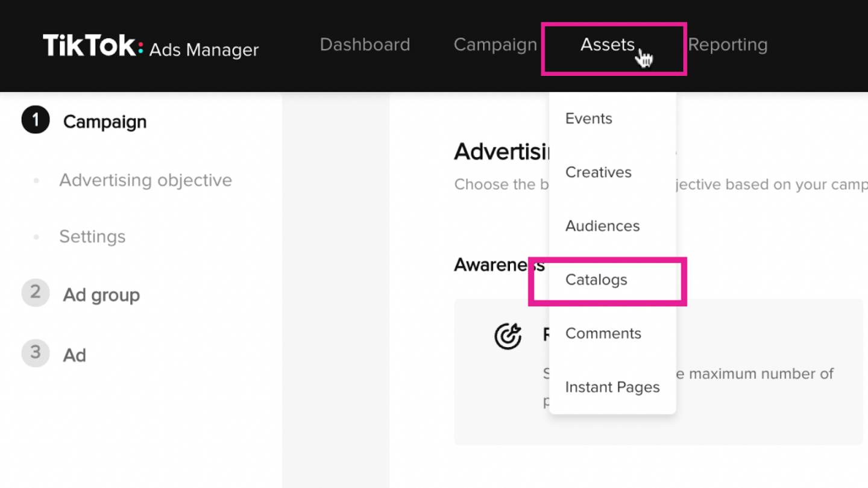
Task: Choose Instant Pages from the Assets menu
Action: (x=612, y=387)
